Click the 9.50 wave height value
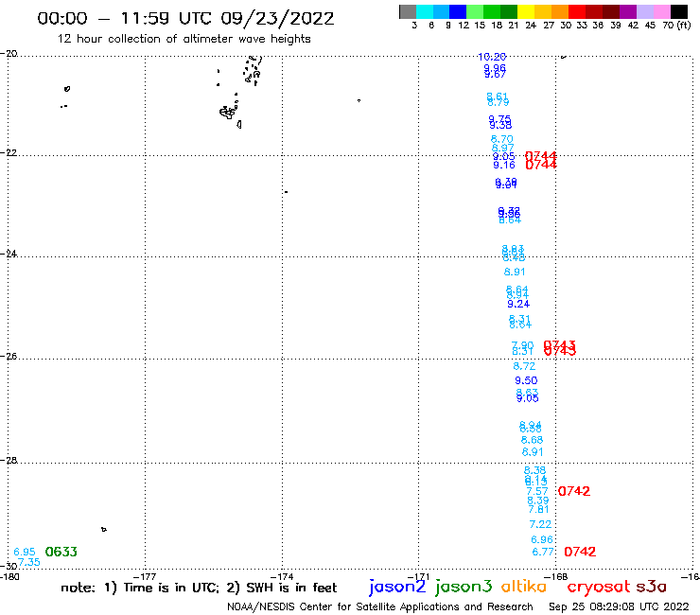The height and width of the screenshot is (615, 700). click(x=526, y=380)
